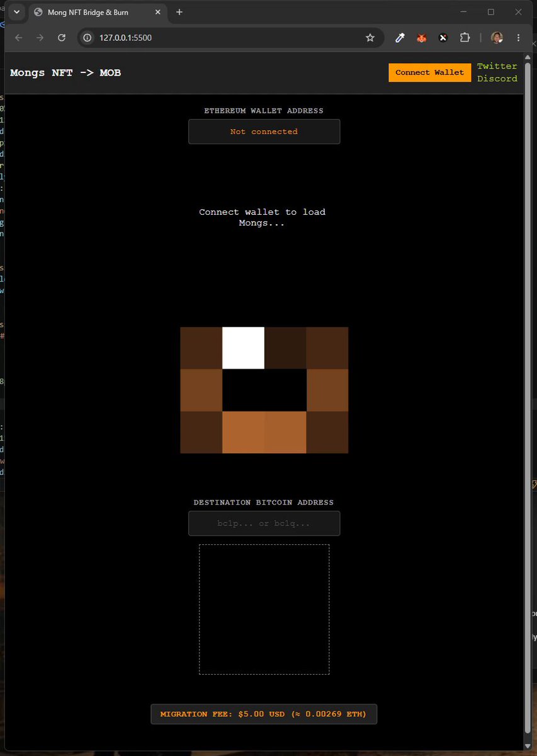Open a new browser tab

tap(179, 12)
